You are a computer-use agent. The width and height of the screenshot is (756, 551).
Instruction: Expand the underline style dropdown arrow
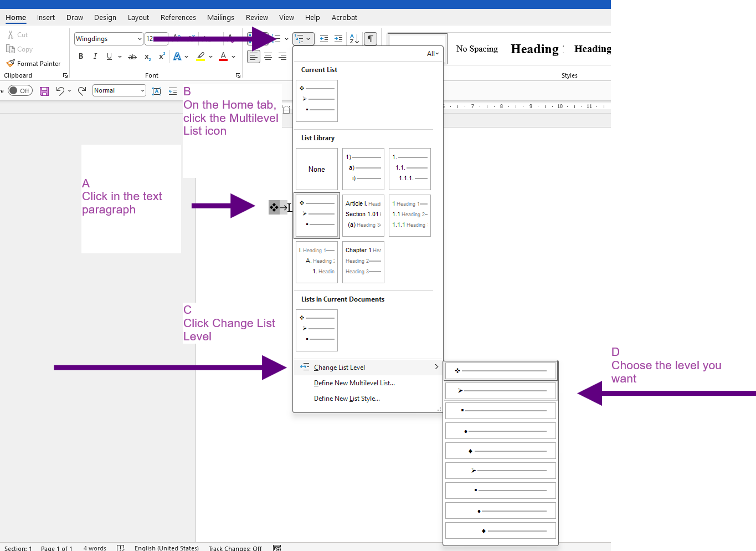[x=120, y=57]
